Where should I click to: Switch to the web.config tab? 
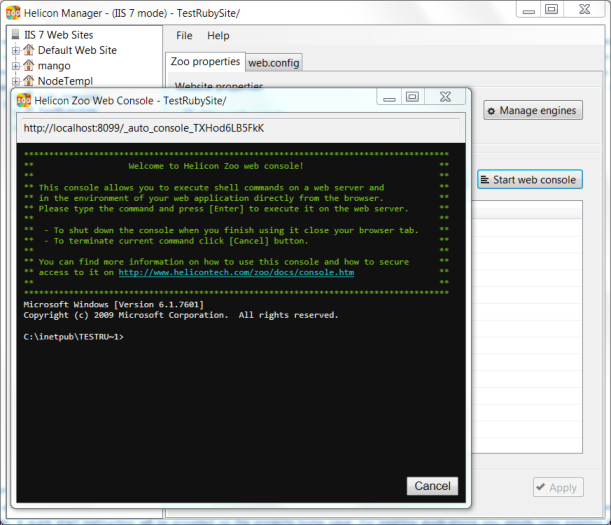(274, 63)
